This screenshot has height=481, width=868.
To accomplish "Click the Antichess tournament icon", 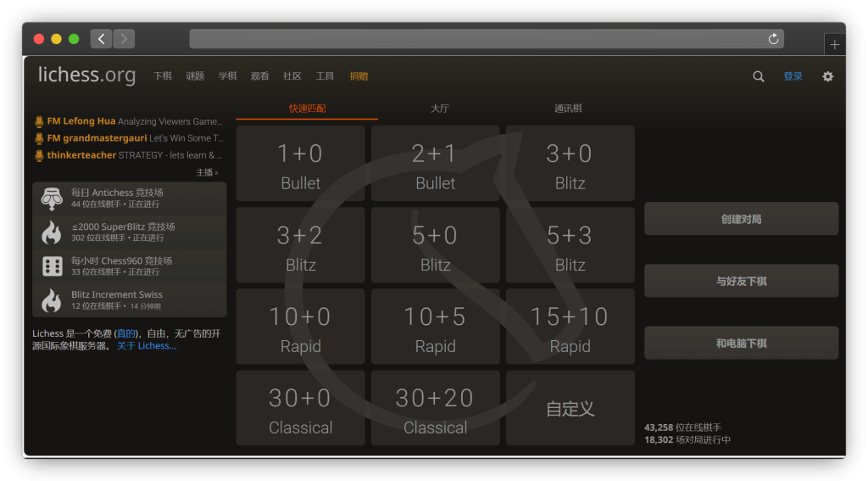I will 52,199.
